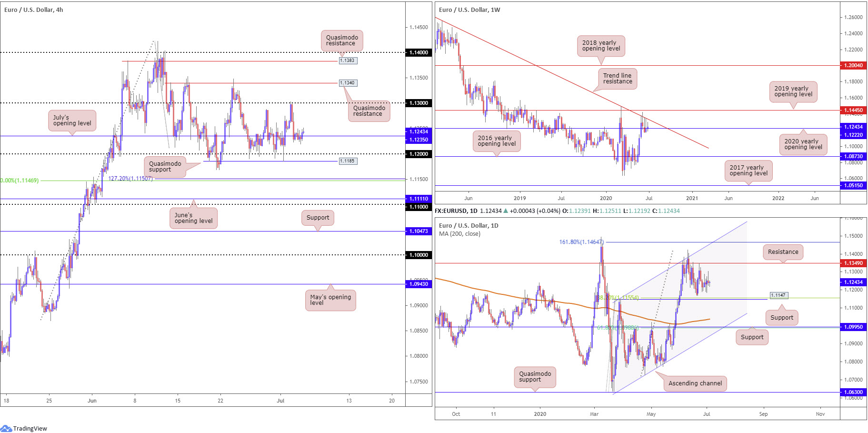Click the 1.1185 price tag on the 4h chart
This screenshot has width=868, height=433.
pos(348,161)
